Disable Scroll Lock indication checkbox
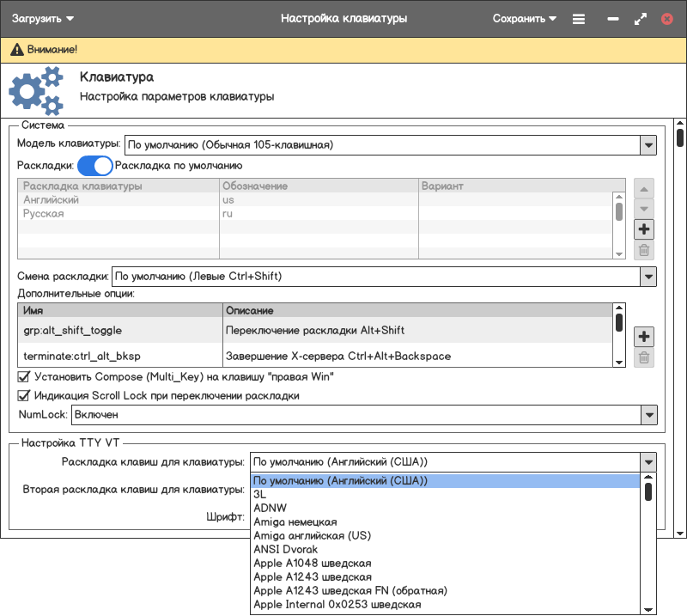This screenshot has width=687, height=616. [24, 396]
